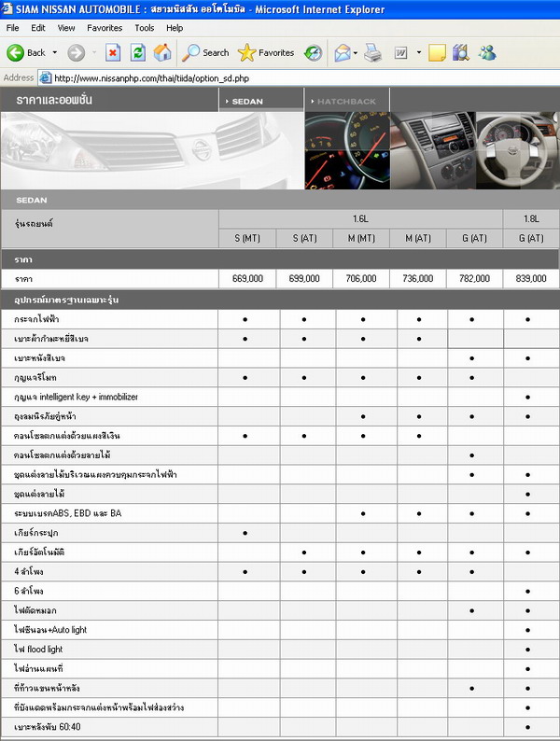
Task: Click the ABS, EBD and BA row label
Action: click(x=67, y=513)
